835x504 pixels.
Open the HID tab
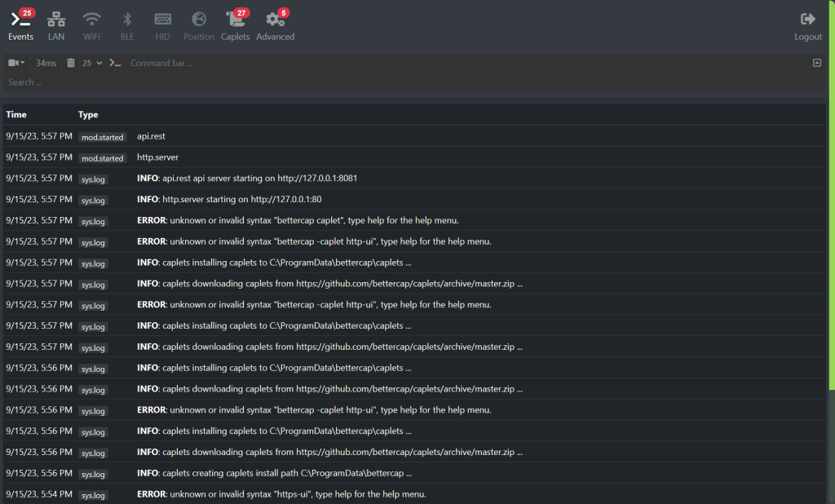(x=162, y=26)
